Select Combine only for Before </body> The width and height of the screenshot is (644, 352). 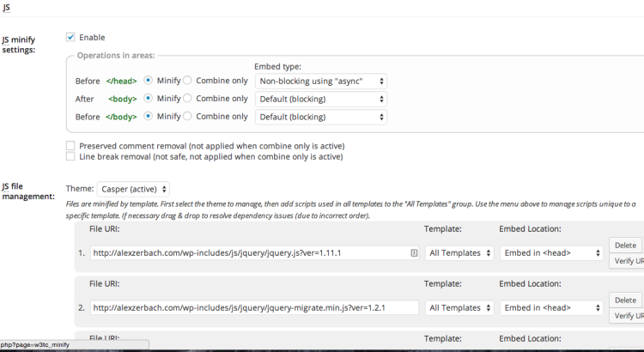(187, 116)
